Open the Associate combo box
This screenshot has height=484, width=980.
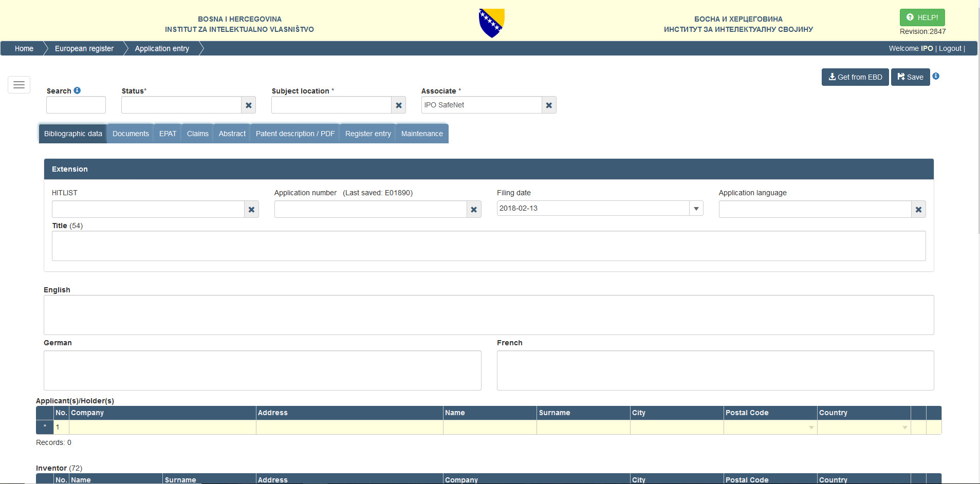pos(482,105)
